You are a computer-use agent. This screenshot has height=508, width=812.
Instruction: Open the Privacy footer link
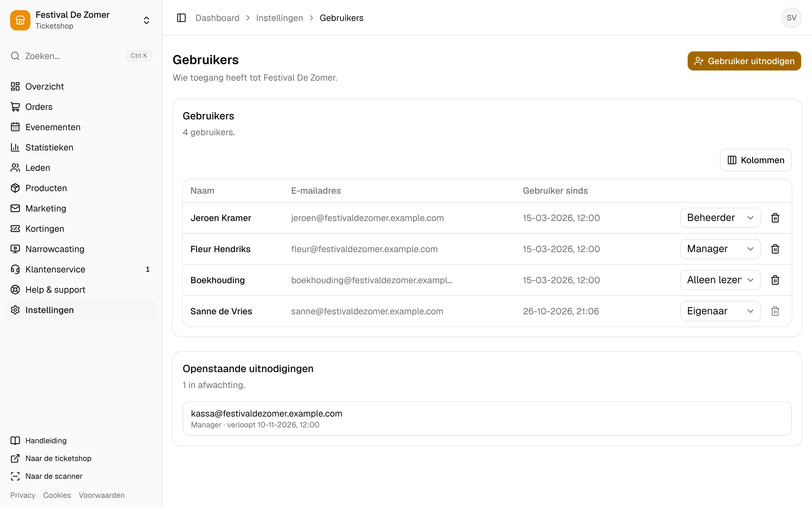pyautogui.click(x=23, y=495)
